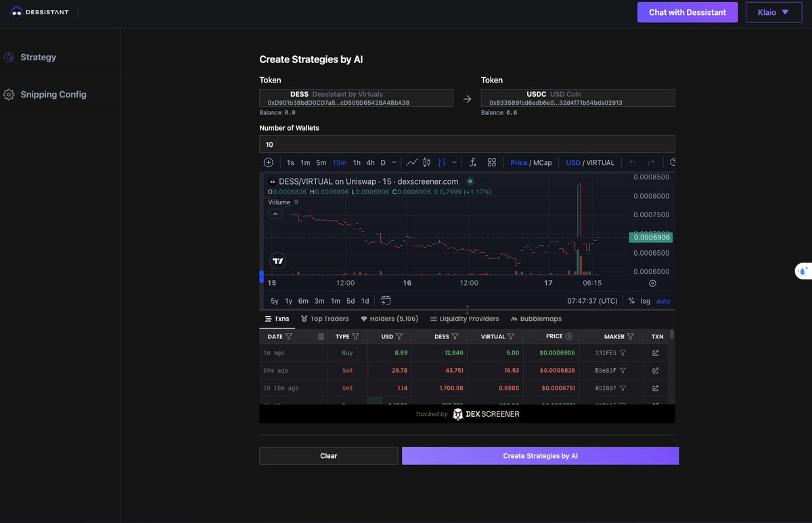Viewport: 812px width, 523px height.
Task: Filter transactions by DESS amount
Action: coord(455,336)
